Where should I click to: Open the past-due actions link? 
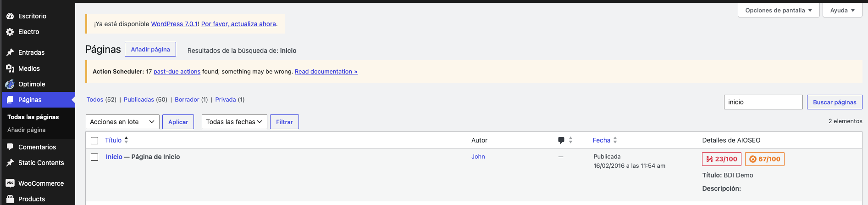pyautogui.click(x=177, y=71)
